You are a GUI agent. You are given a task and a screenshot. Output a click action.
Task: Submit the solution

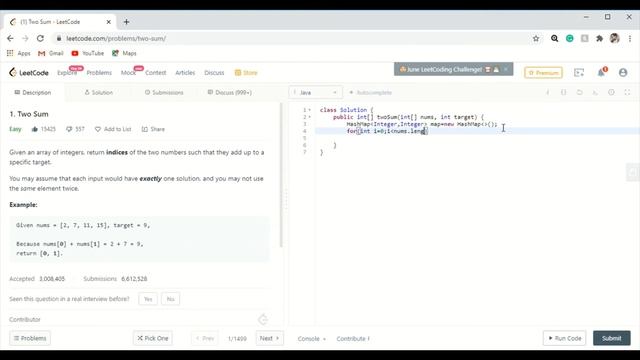coord(611,338)
